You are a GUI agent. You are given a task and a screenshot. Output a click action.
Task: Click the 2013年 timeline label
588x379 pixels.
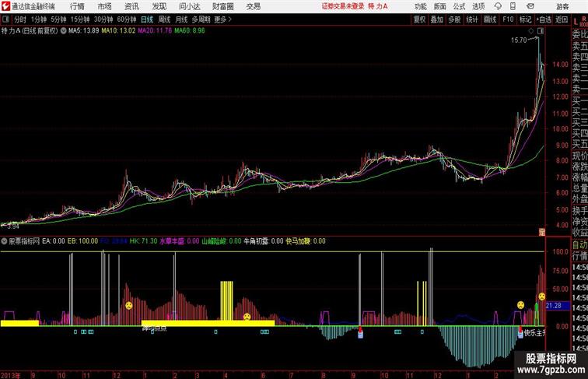point(11,375)
